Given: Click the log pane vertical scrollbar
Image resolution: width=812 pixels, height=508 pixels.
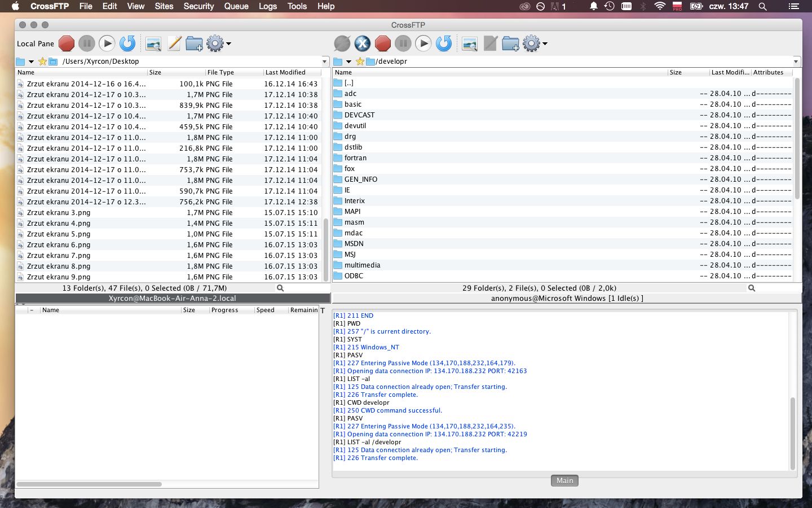Looking at the screenshot, I should (792, 433).
